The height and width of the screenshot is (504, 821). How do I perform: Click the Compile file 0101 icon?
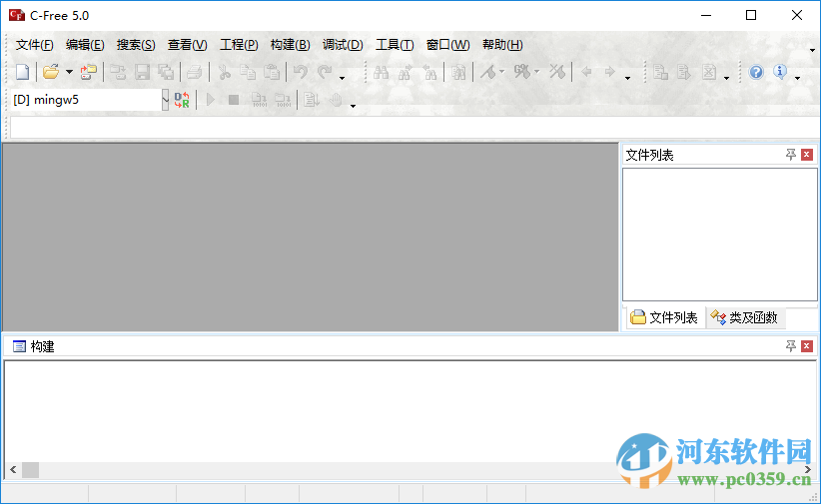259,100
